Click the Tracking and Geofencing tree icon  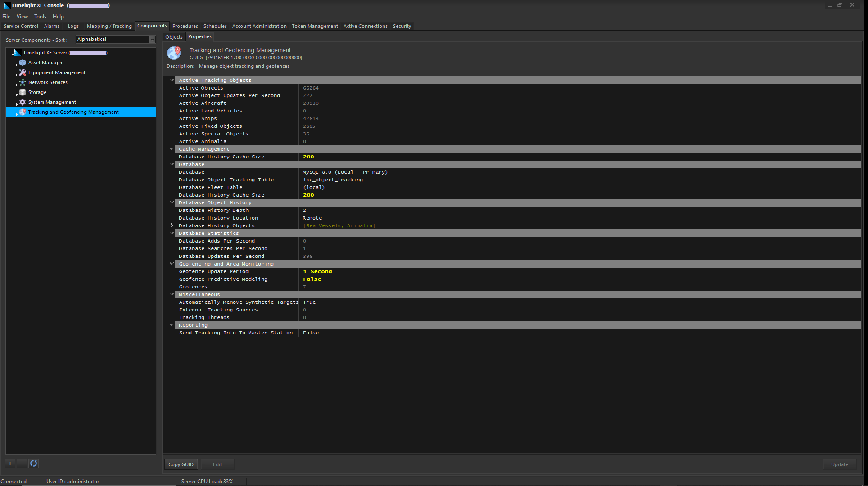click(23, 112)
